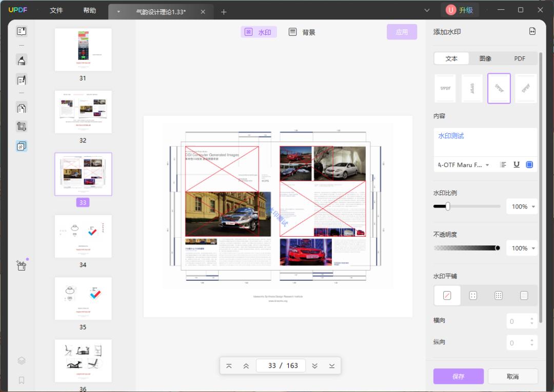
Task: Open the bookmark panel icon
Action: coord(22,380)
